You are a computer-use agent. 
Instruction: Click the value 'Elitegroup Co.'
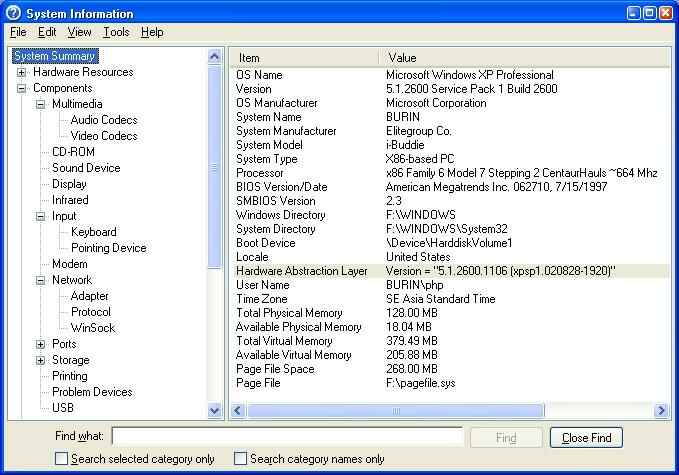click(418, 131)
